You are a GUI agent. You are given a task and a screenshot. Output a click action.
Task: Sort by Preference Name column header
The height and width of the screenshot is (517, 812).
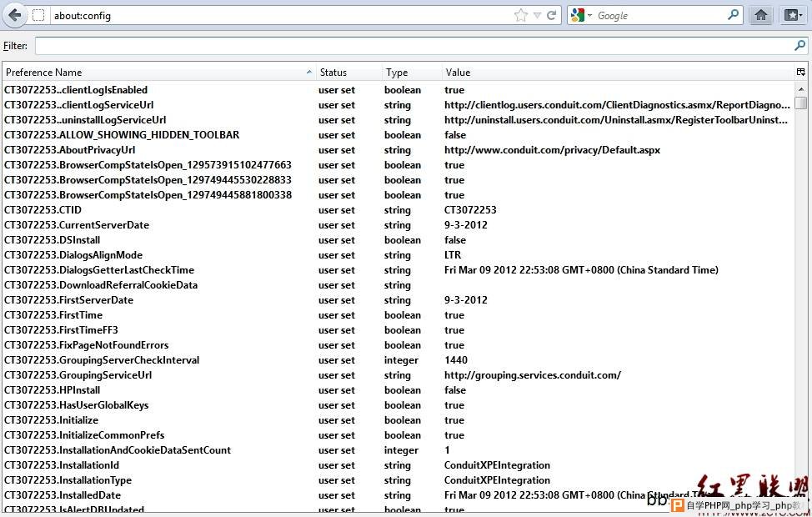point(158,73)
